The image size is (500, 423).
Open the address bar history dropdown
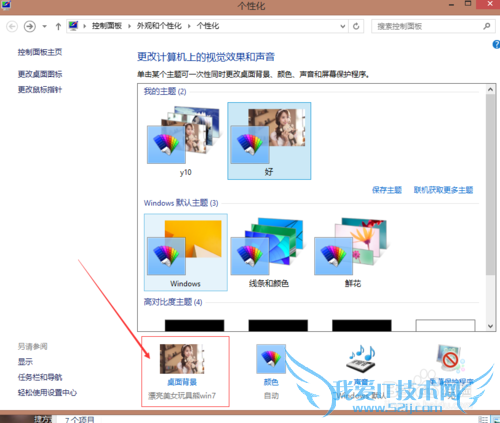tap(342, 26)
